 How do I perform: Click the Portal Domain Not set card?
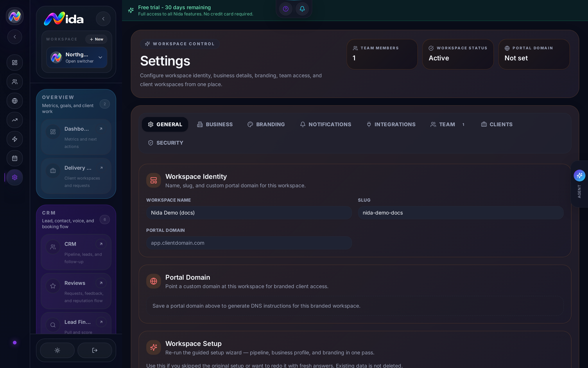[x=534, y=54]
